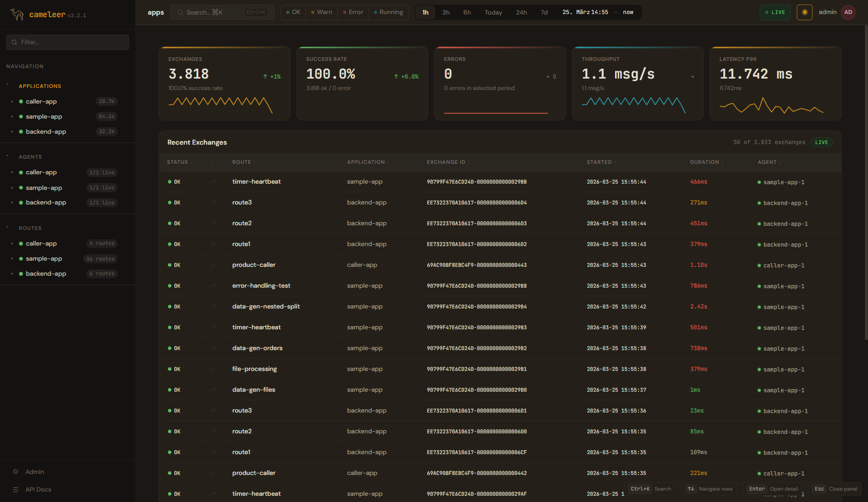The height and width of the screenshot is (502, 868).
Task: Enable the Running status filter
Action: (388, 12)
